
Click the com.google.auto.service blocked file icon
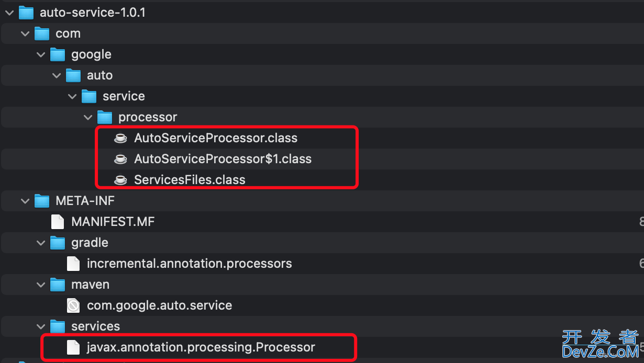[x=73, y=305]
